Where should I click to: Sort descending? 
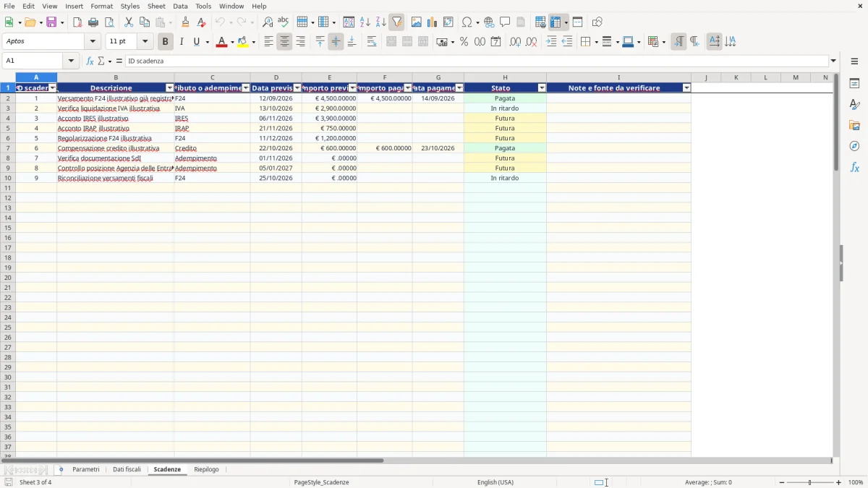point(381,22)
